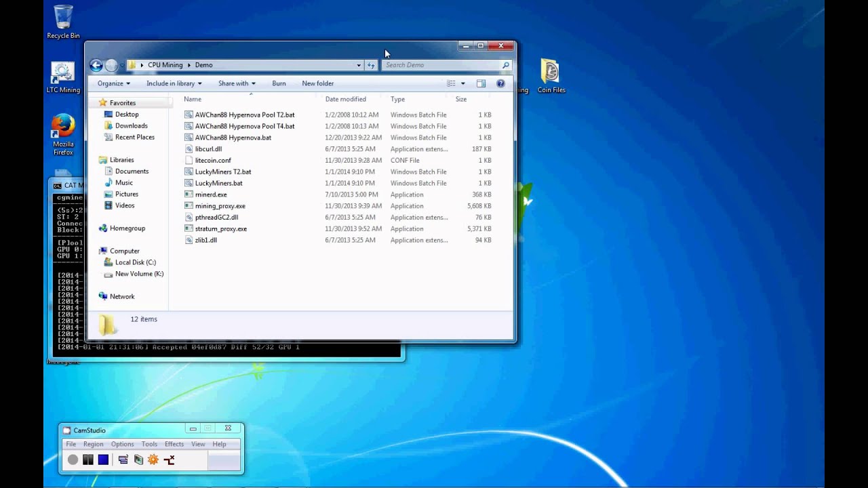Select Favorites in navigation pane
The image size is (868, 488).
pos(122,103)
